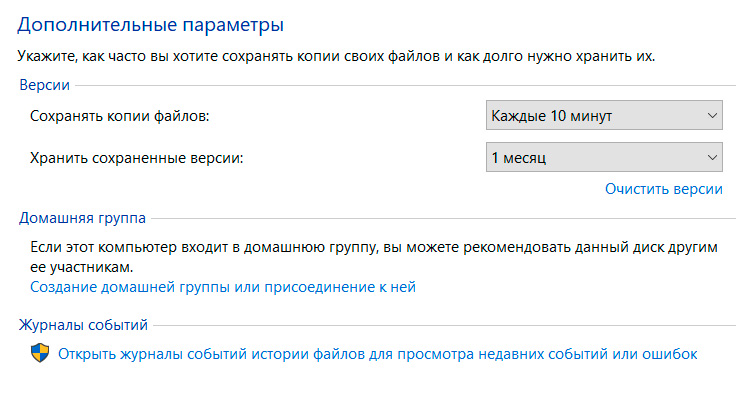Image resolution: width=745 pixels, height=399 pixels.
Task: Click the 'ее участникам.' text line
Action: tap(82, 267)
